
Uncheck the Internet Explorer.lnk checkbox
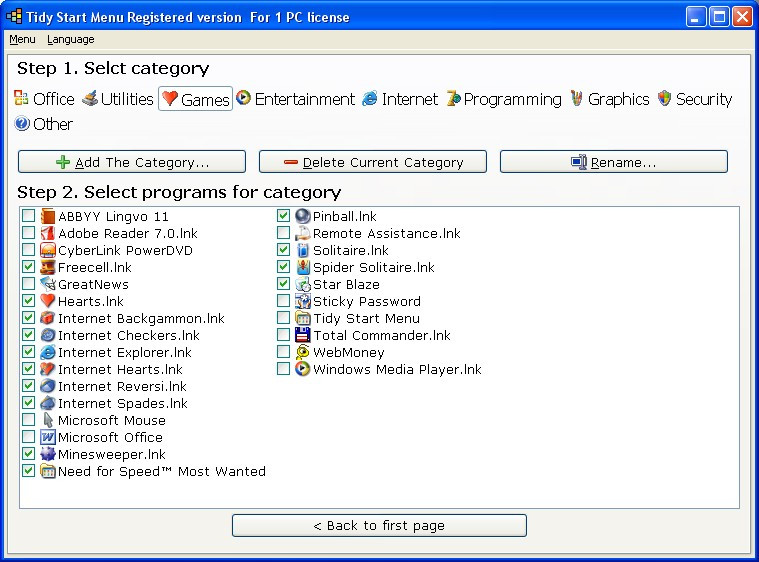tap(29, 351)
